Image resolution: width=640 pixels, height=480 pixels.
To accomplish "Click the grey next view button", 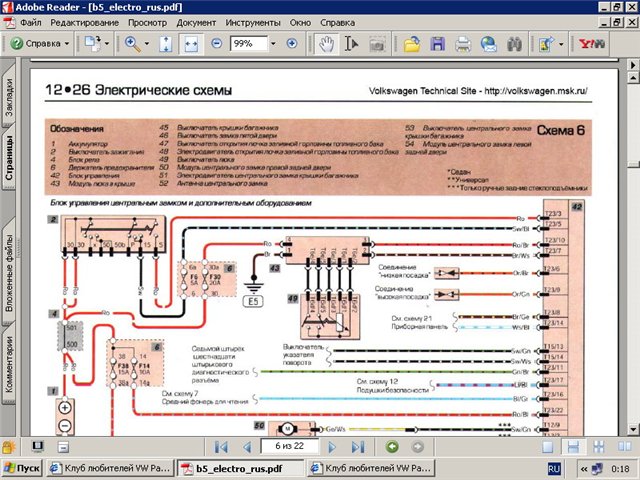I will (x=418, y=447).
